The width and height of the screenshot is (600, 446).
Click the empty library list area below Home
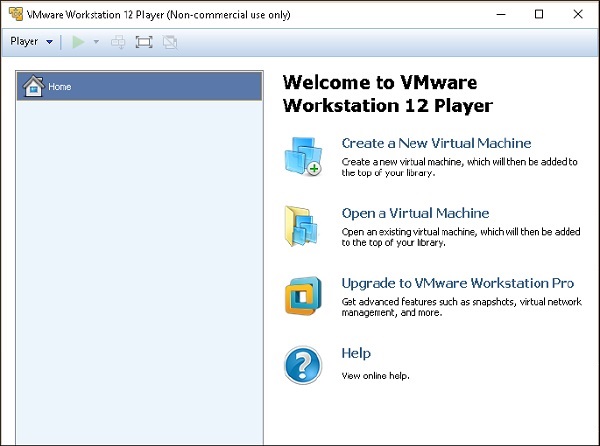[x=140, y=270]
